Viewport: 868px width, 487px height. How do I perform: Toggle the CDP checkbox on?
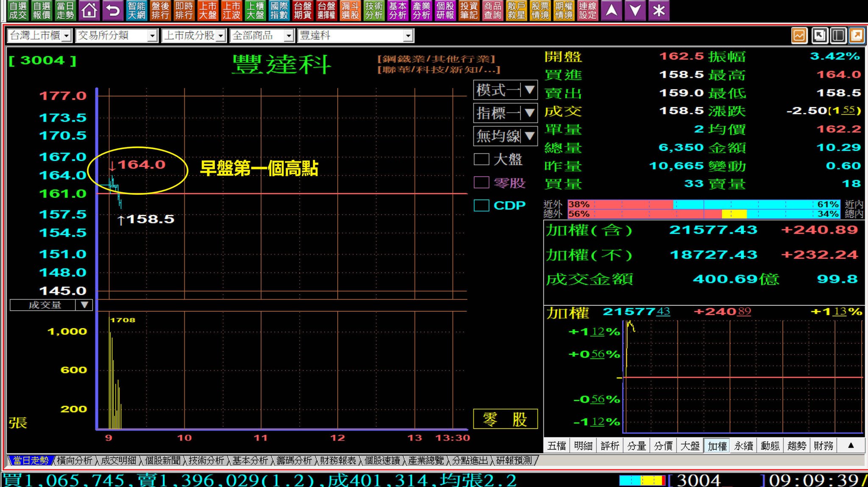(x=481, y=205)
